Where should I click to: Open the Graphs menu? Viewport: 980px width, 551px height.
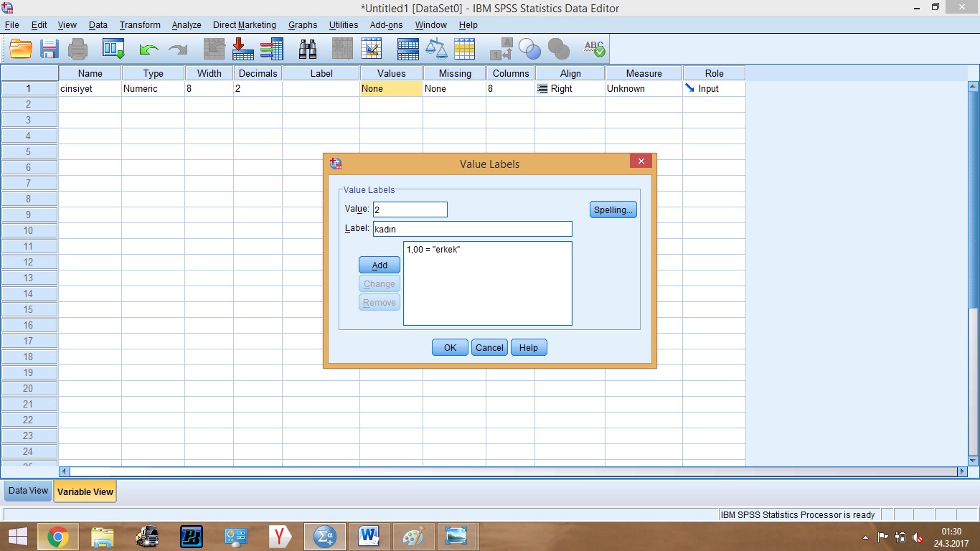click(x=303, y=24)
